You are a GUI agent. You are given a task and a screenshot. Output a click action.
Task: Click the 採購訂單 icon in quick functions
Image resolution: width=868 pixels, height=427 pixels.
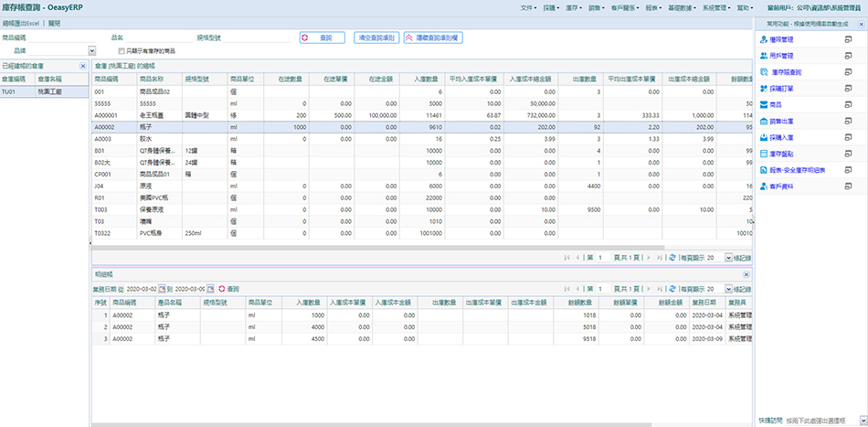(x=764, y=89)
